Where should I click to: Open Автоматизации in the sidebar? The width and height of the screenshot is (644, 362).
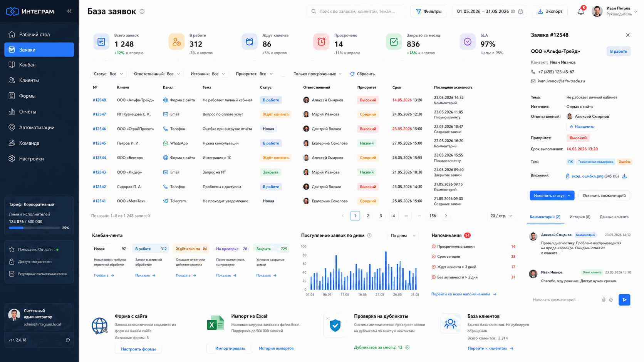tap(39, 127)
